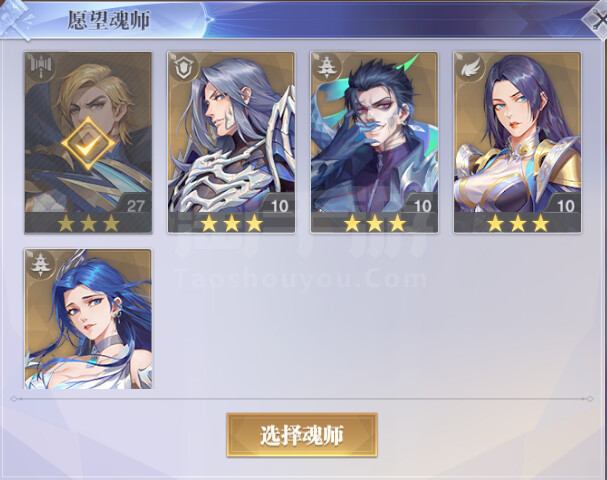The height and width of the screenshot is (480, 607).
Task: Click the tower class icon on spiky-haired card
Action: [326, 68]
